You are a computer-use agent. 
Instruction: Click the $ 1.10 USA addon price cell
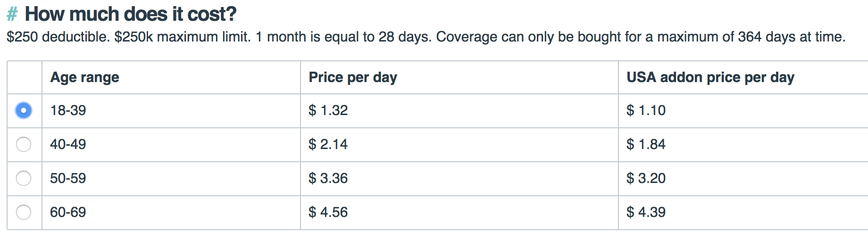(743, 110)
